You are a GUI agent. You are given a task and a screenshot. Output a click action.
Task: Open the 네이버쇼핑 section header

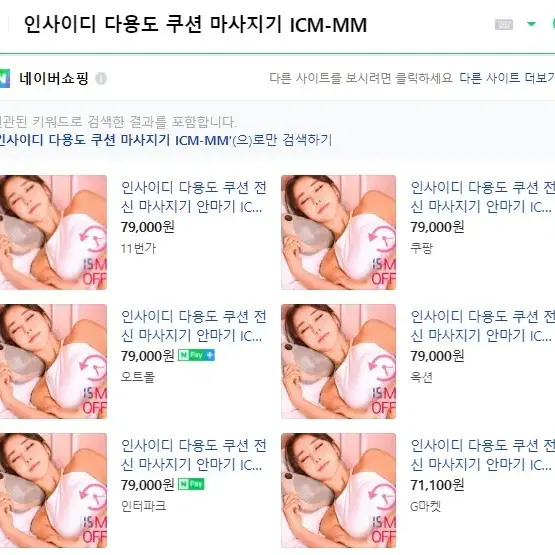(53, 78)
